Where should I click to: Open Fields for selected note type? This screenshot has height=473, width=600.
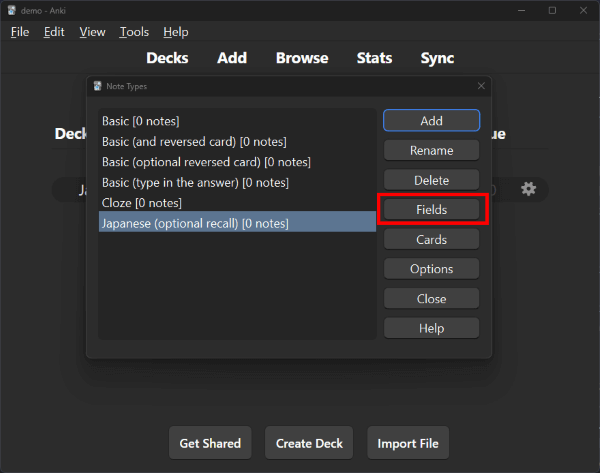coord(431,209)
